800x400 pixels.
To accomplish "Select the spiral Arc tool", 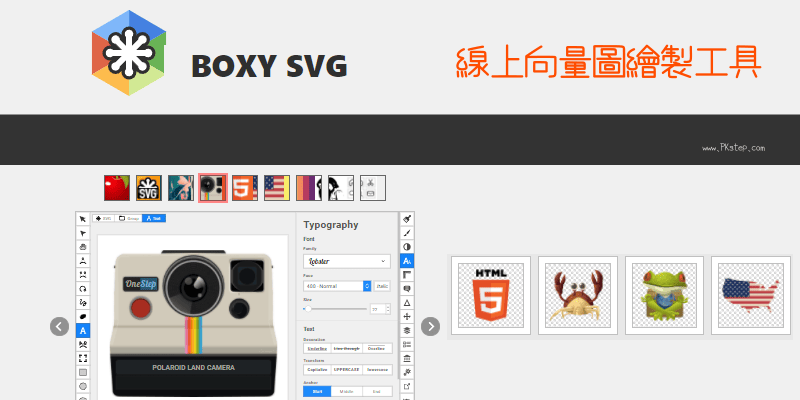I will (83, 289).
